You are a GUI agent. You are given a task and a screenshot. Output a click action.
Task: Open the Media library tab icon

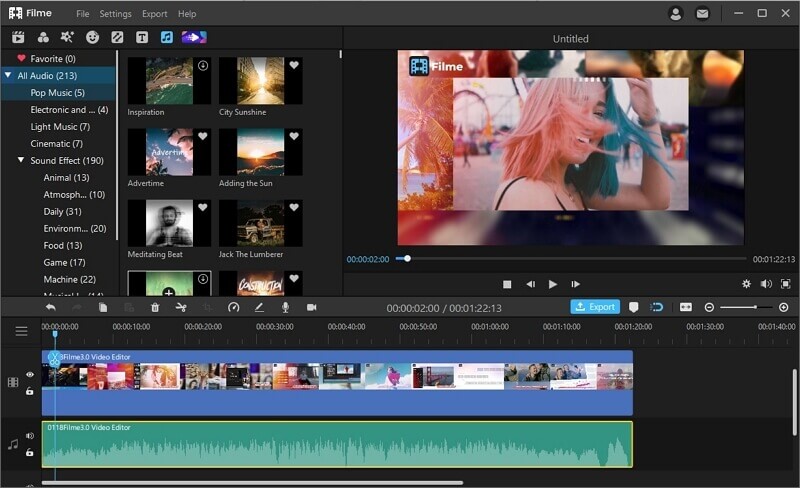18,37
